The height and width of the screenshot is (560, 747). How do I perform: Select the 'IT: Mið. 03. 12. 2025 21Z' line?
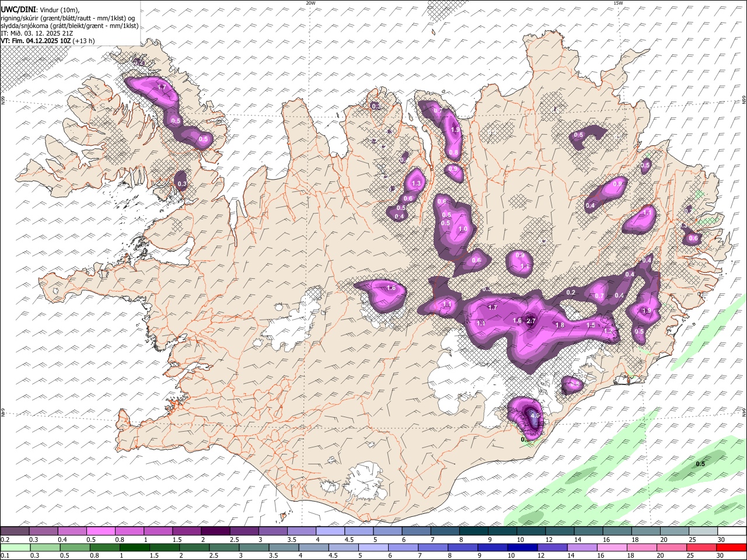[x=37, y=33]
